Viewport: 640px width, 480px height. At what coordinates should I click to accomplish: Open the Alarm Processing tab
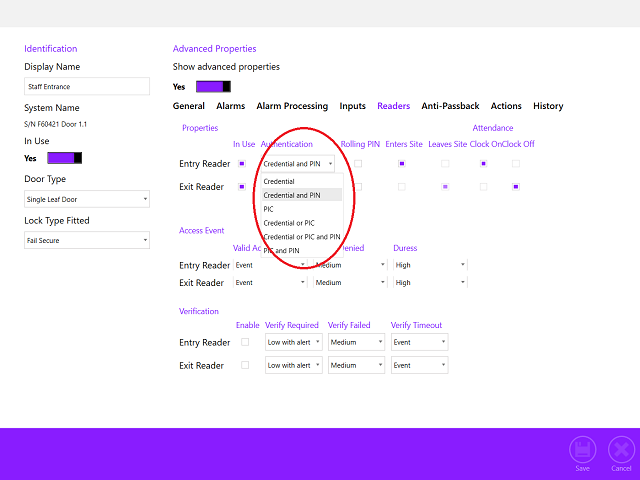pos(292,106)
